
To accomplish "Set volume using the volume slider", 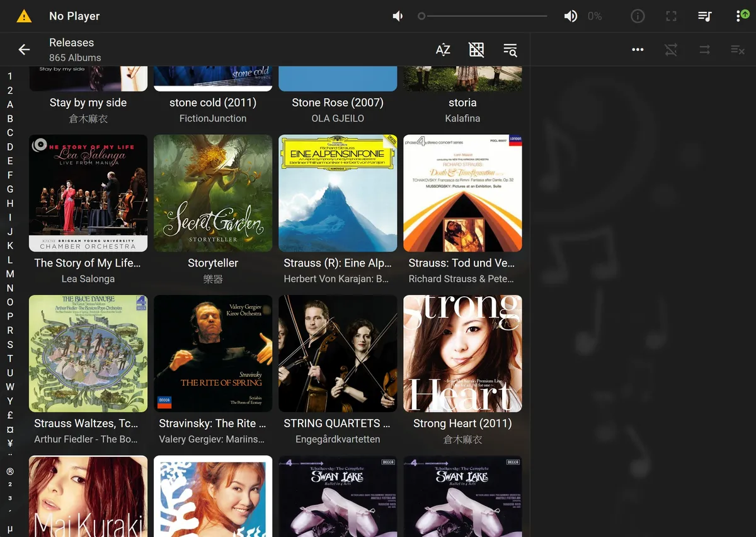I will [x=483, y=16].
